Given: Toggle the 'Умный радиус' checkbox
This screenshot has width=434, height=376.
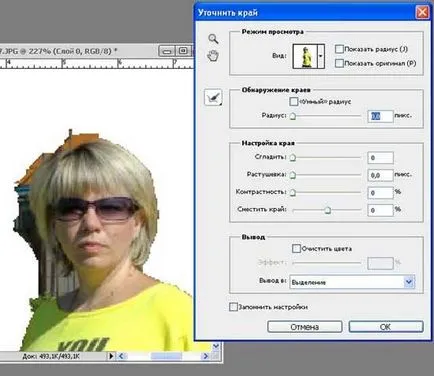Looking at the screenshot, I should click(293, 101).
